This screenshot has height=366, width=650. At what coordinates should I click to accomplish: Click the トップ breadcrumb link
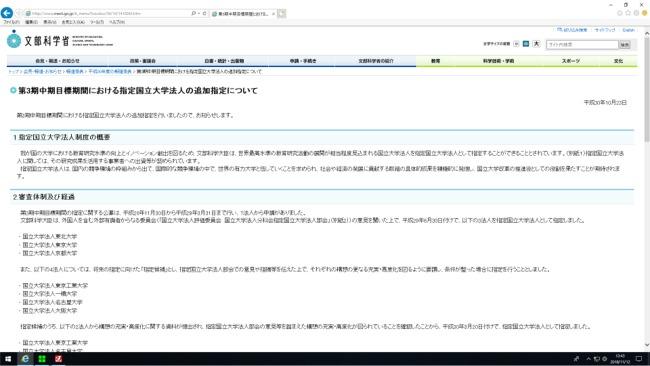[14, 71]
